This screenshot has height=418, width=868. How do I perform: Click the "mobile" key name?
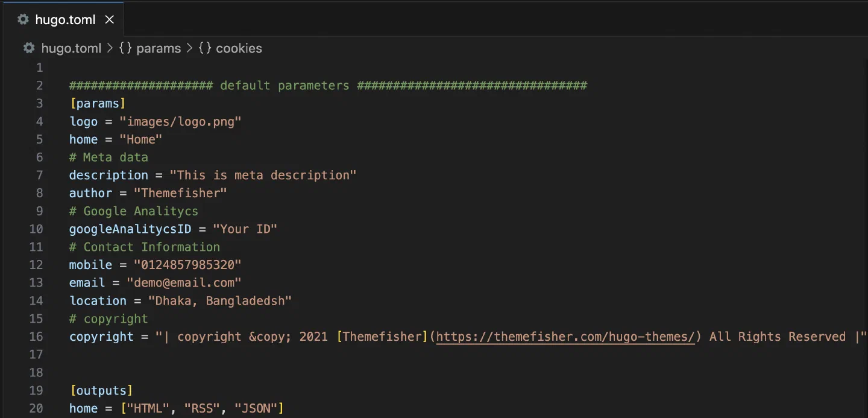[91, 265]
